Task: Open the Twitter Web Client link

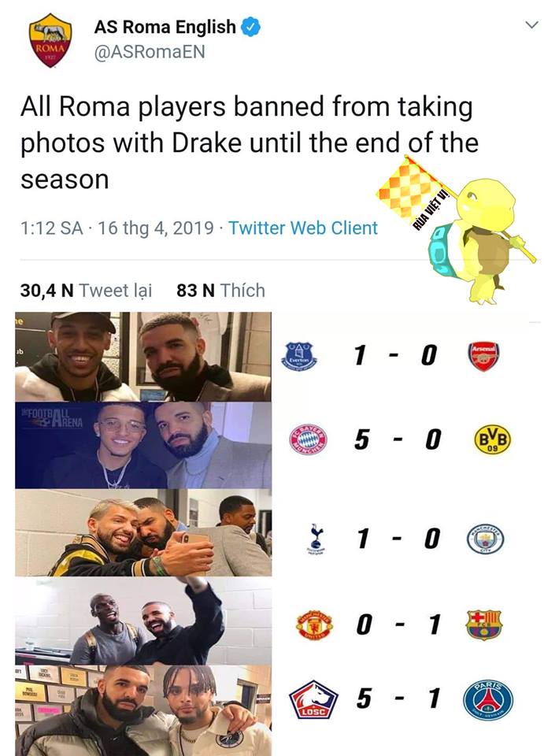Action: pos(303,228)
